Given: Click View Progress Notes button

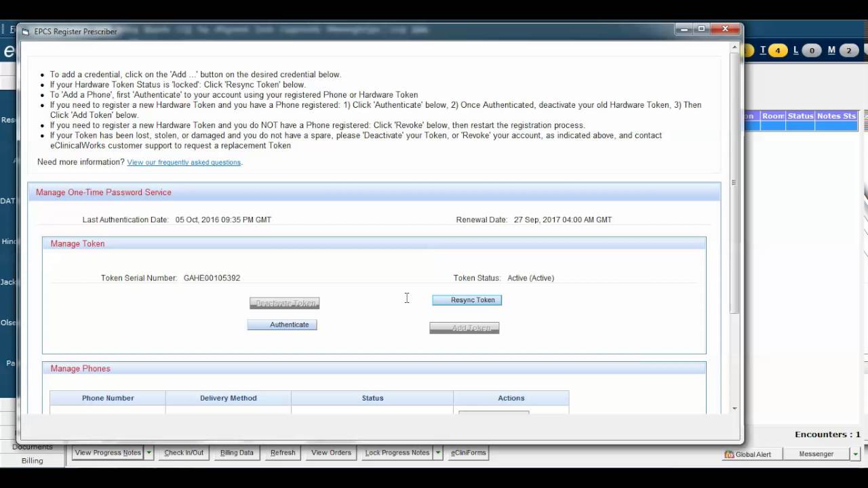Looking at the screenshot, I should (108, 453).
